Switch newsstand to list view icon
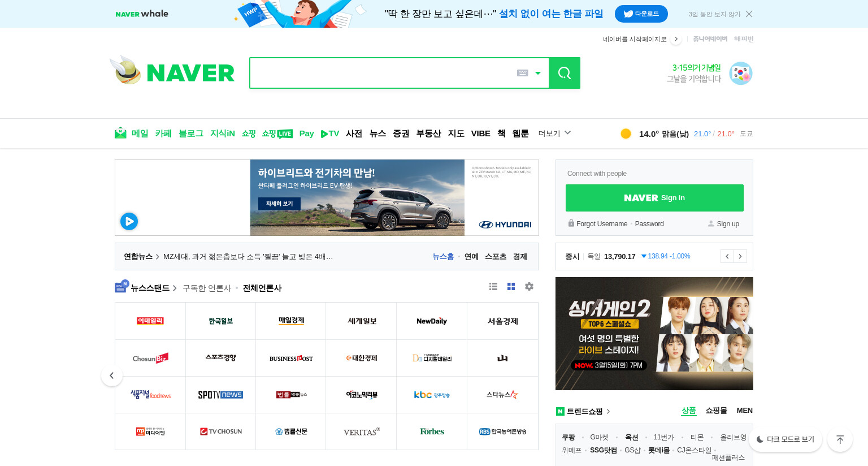The height and width of the screenshot is (466, 868). click(493, 287)
